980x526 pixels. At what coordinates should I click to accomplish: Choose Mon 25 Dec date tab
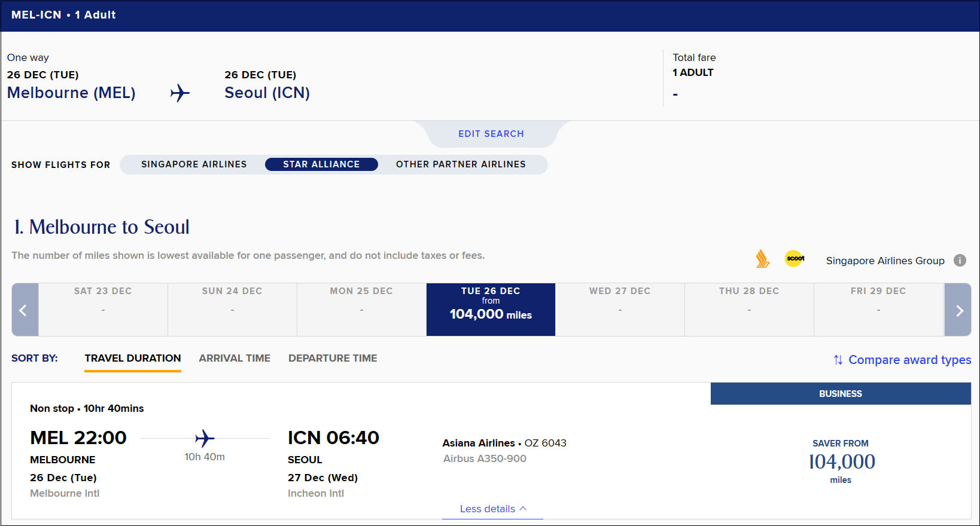(x=361, y=310)
